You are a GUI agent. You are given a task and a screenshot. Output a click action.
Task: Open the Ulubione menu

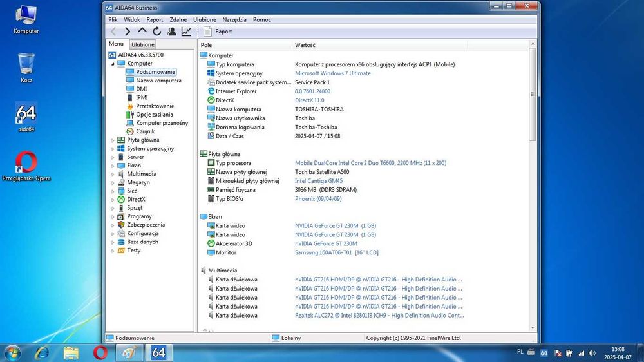click(x=205, y=20)
